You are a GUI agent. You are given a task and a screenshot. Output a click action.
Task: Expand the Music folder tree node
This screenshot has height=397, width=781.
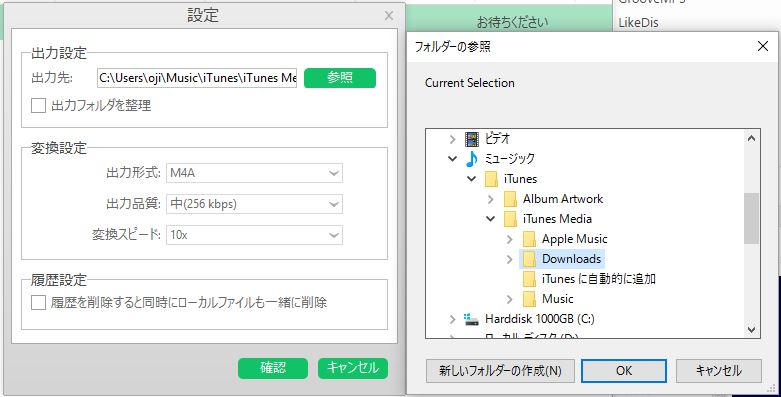510,299
